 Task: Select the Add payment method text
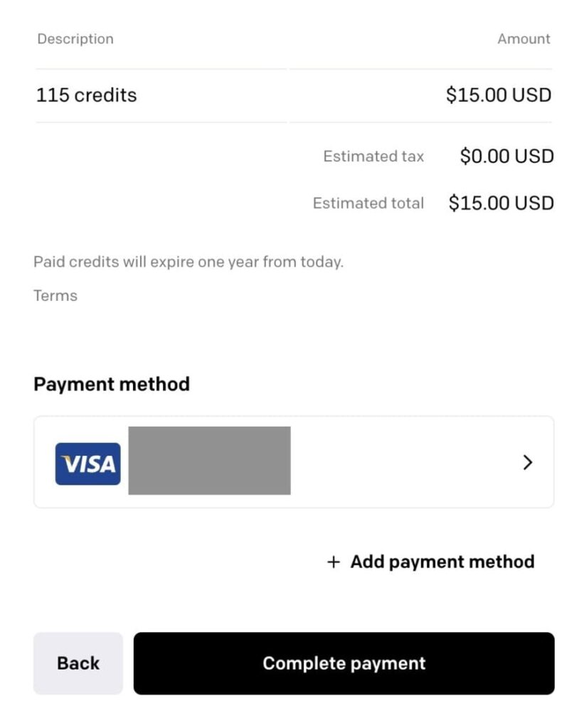click(442, 562)
